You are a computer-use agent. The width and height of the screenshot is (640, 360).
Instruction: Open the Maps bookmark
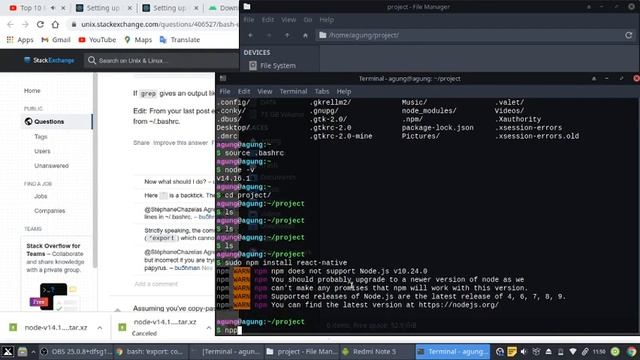click(x=138, y=40)
